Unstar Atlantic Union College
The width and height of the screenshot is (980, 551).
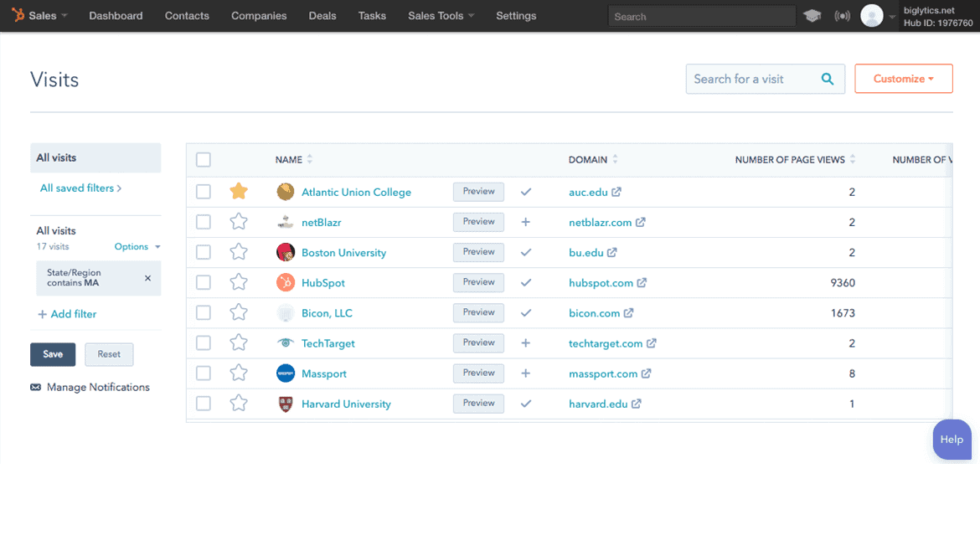239,191
